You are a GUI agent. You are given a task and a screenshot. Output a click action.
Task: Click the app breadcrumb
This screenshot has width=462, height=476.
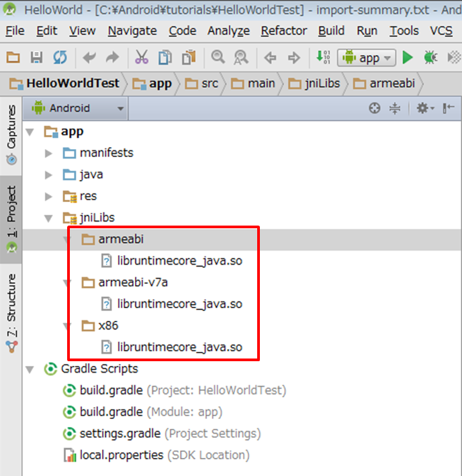(152, 83)
